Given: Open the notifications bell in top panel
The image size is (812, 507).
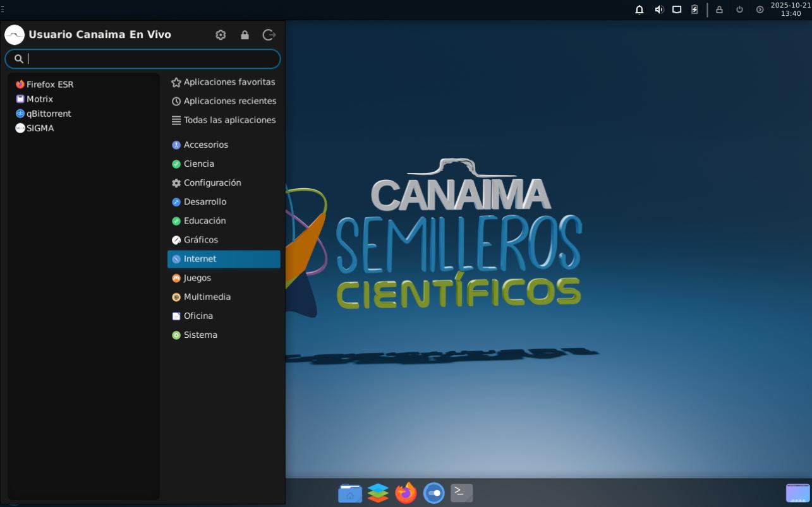Looking at the screenshot, I should pyautogui.click(x=639, y=9).
